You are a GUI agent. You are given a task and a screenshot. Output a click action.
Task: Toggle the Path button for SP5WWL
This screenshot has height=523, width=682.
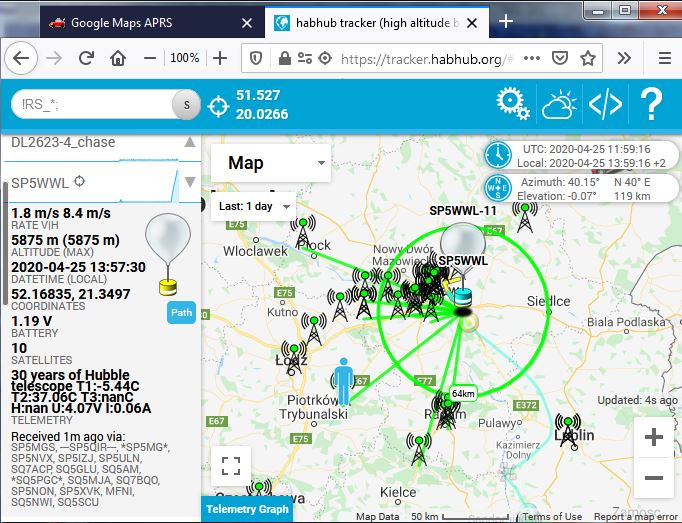(181, 312)
